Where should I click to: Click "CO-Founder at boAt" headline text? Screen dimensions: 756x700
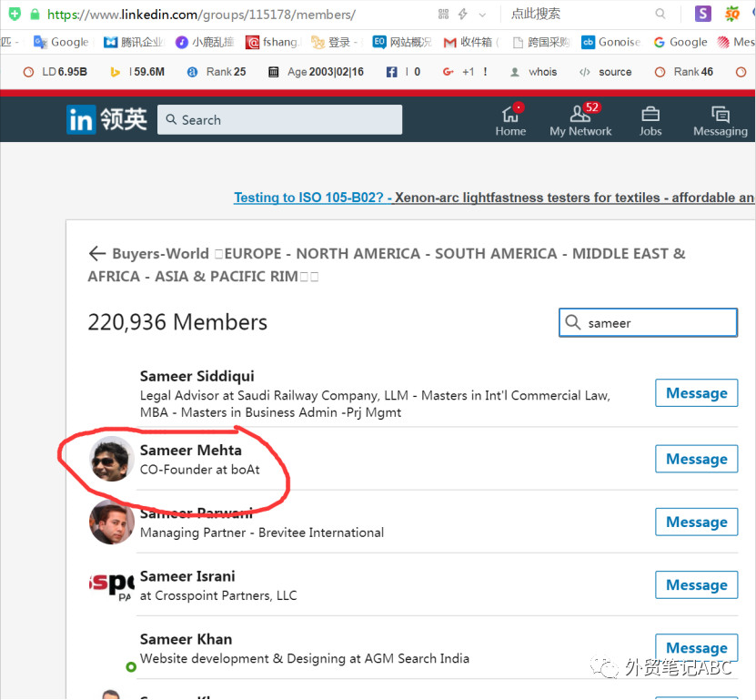(x=199, y=470)
